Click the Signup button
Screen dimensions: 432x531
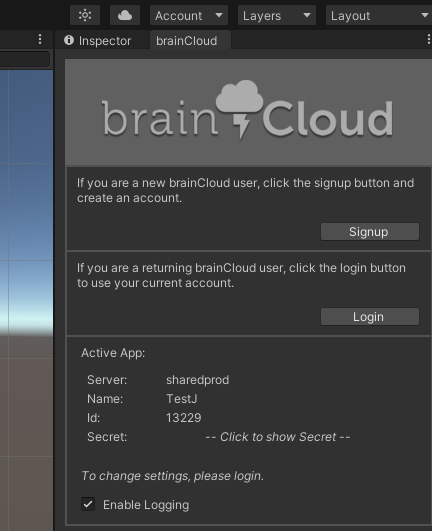pyautogui.click(x=370, y=232)
